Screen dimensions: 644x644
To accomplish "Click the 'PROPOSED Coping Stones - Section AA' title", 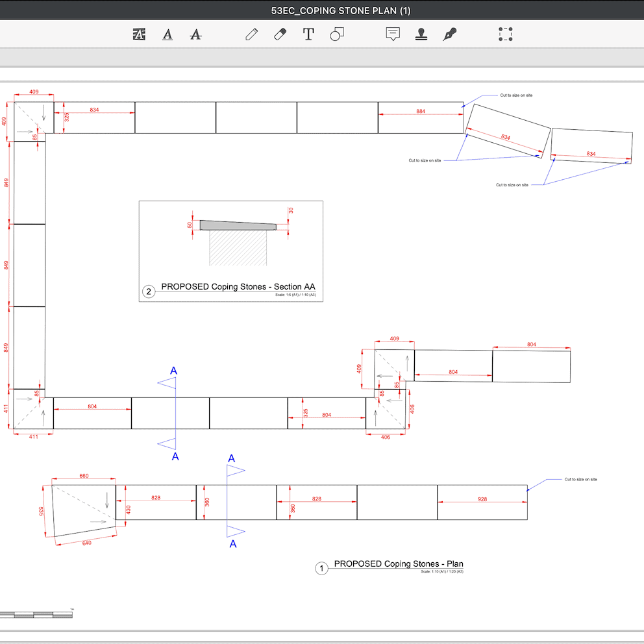I will 238,287.
